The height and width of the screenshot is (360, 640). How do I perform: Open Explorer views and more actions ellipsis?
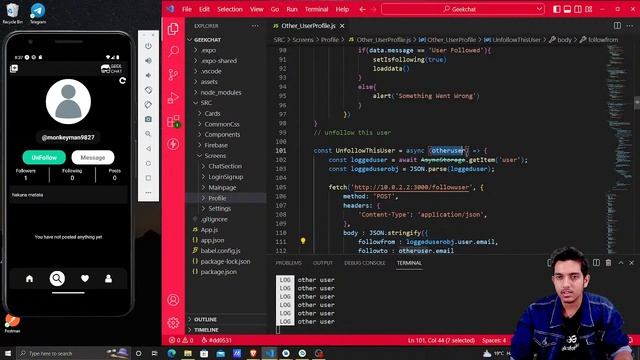(x=255, y=26)
